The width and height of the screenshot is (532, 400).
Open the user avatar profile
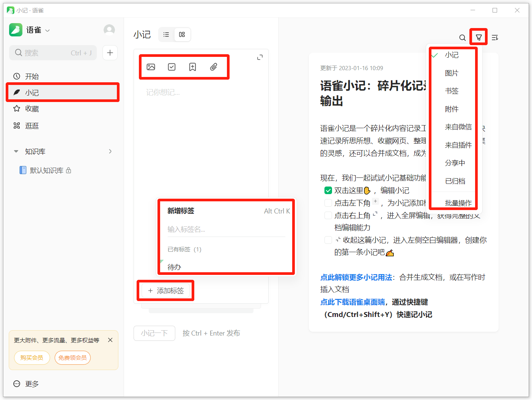(x=109, y=30)
